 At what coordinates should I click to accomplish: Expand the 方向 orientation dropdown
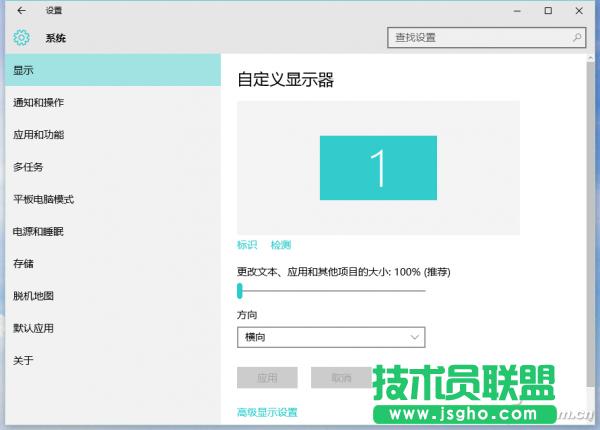click(331, 338)
